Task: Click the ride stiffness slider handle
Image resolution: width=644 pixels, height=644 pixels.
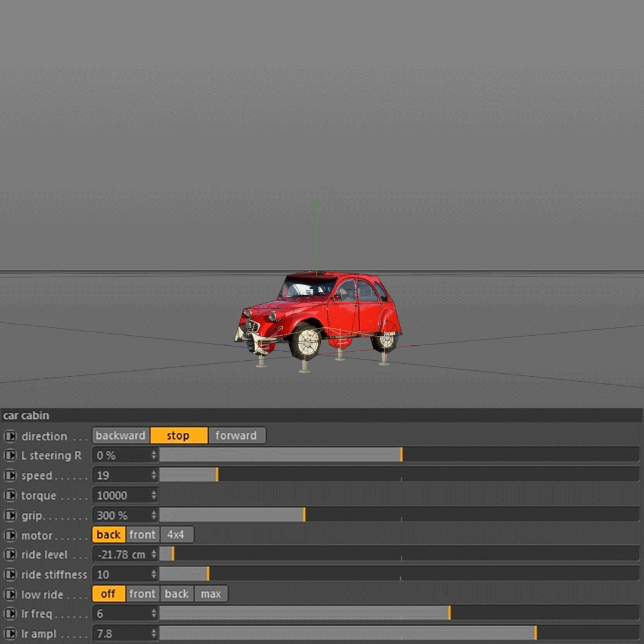Action: click(208, 574)
